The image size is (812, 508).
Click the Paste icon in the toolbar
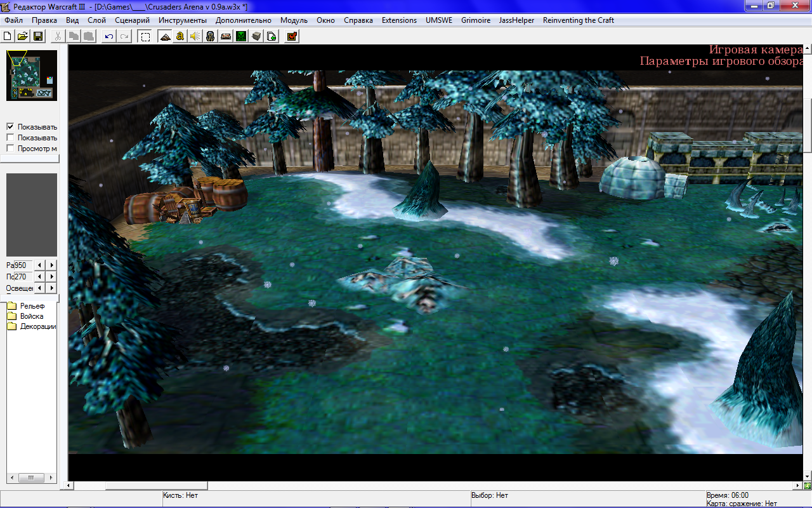(89, 36)
